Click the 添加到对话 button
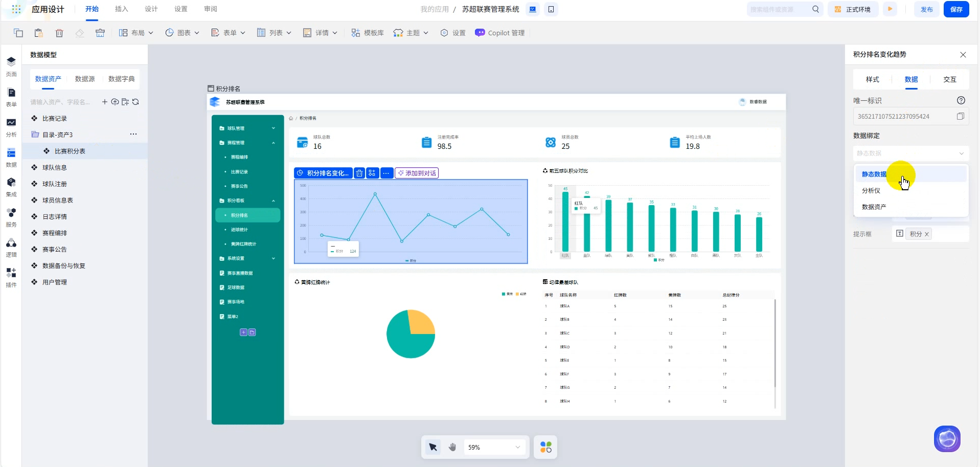The height and width of the screenshot is (467, 980). [417, 173]
